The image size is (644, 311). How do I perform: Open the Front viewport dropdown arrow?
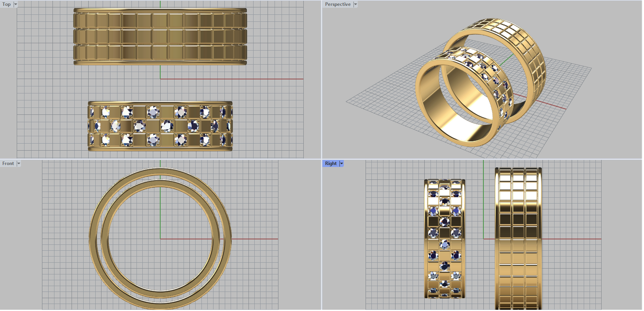(19, 164)
